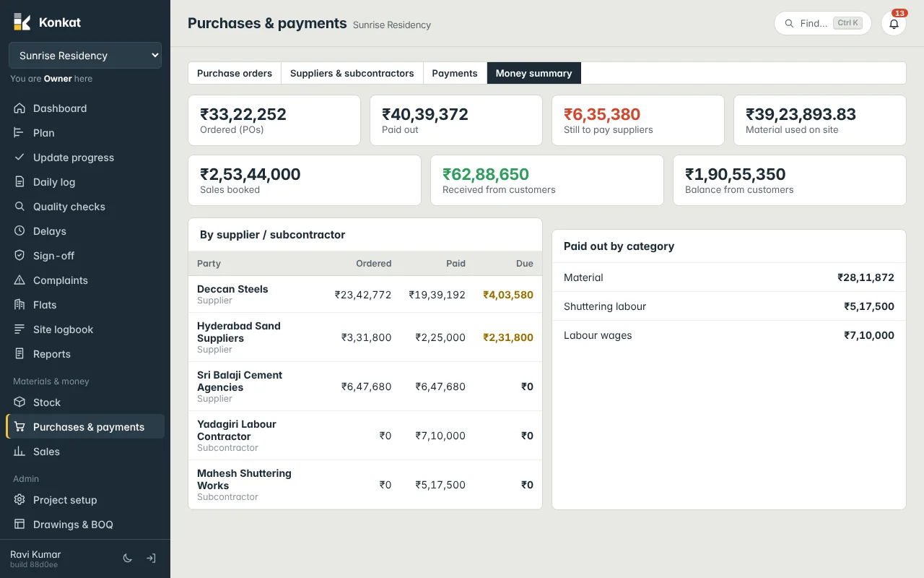Click the Daily log document icon
Image resolution: width=924 pixels, height=578 pixels.
(19, 182)
